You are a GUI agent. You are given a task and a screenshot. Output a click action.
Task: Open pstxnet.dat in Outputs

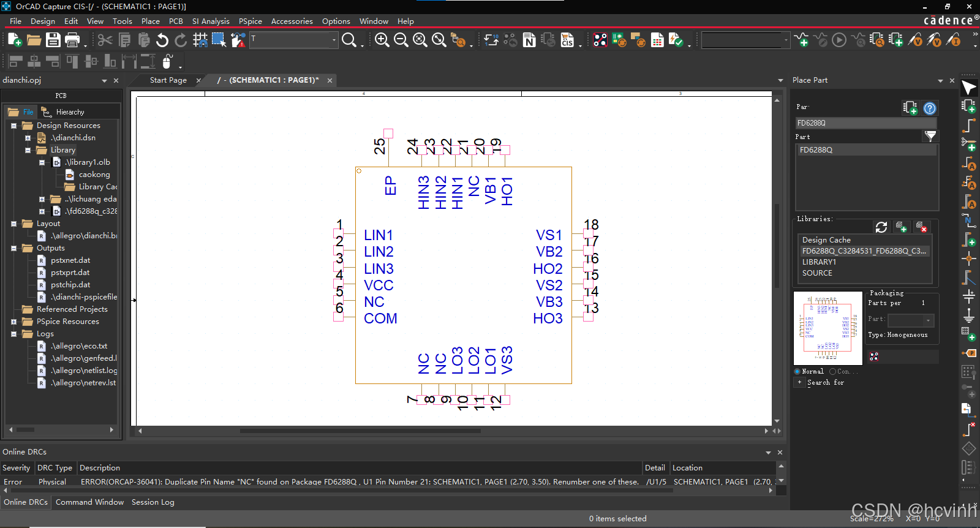point(70,260)
